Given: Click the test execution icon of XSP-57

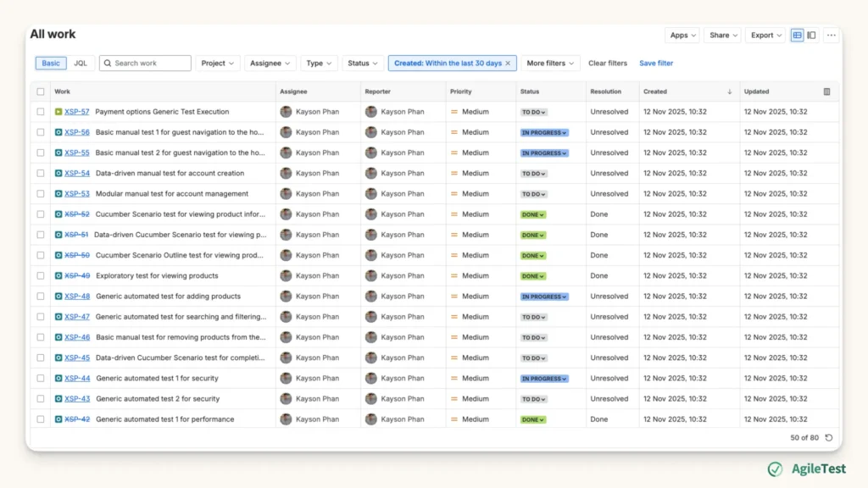Looking at the screenshot, I should point(58,112).
